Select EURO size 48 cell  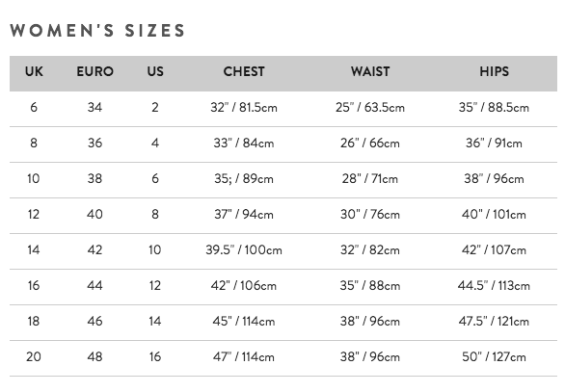point(94,356)
